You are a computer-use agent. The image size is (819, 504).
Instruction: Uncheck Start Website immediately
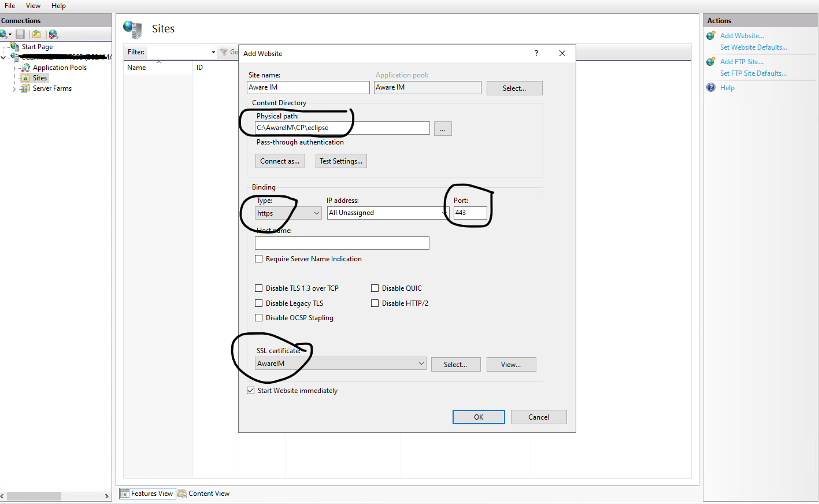pyautogui.click(x=251, y=391)
